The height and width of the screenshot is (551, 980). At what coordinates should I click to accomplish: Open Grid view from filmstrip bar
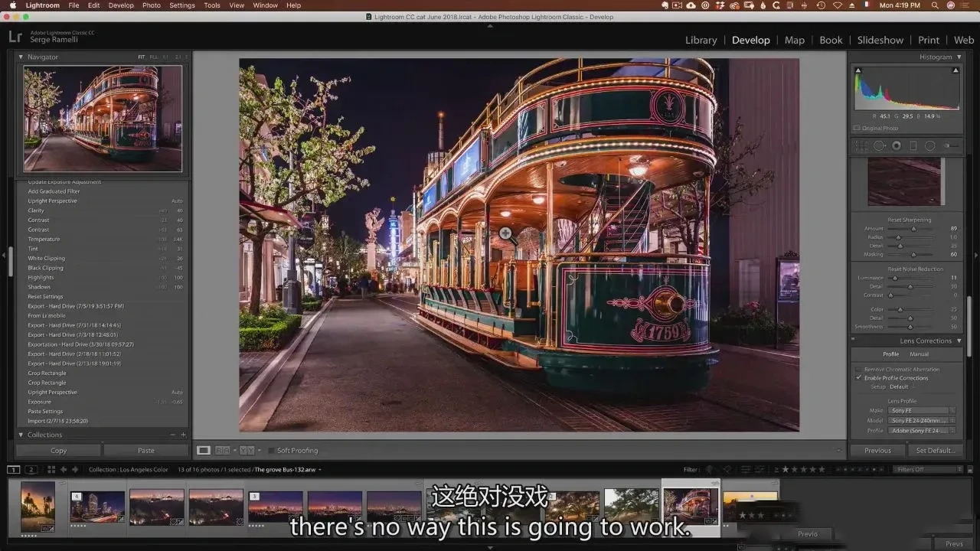tap(52, 469)
